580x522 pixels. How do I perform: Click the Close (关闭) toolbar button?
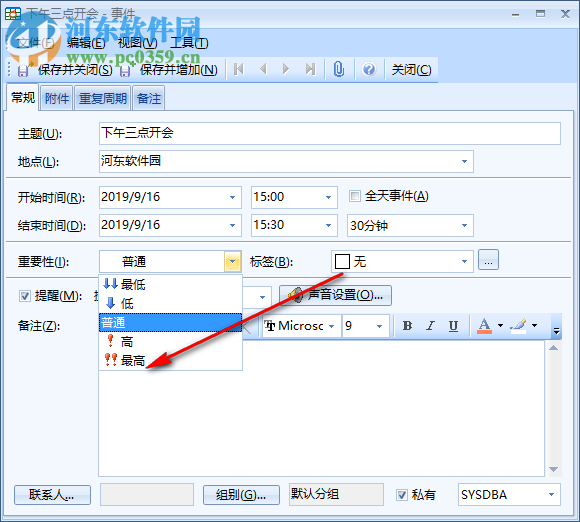coord(411,70)
